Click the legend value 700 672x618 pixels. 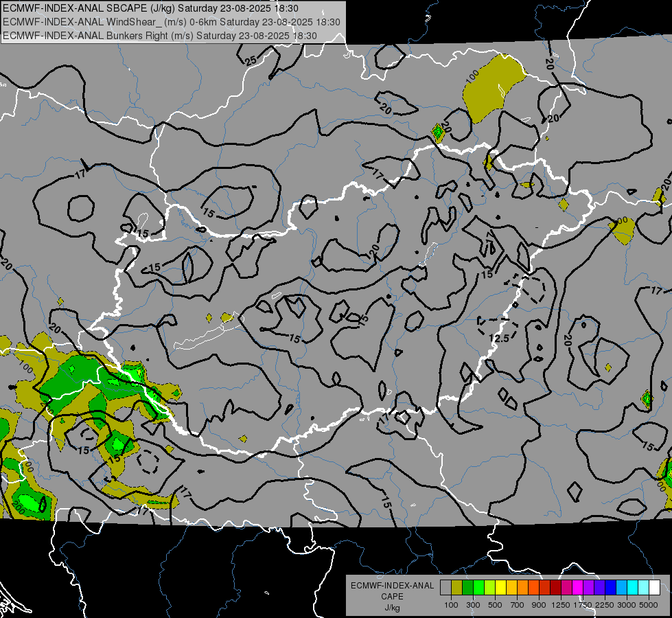(x=518, y=605)
